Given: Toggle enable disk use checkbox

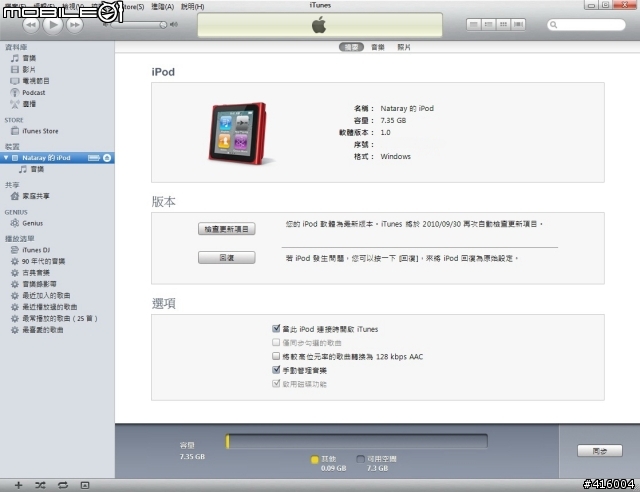Looking at the screenshot, I should [276, 383].
